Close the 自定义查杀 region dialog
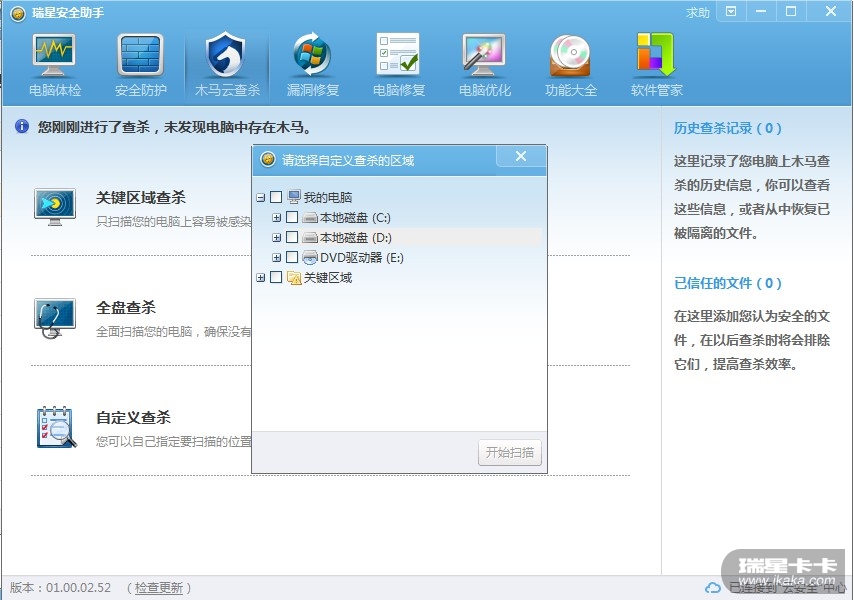The width and height of the screenshot is (854, 600). [521, 156]
